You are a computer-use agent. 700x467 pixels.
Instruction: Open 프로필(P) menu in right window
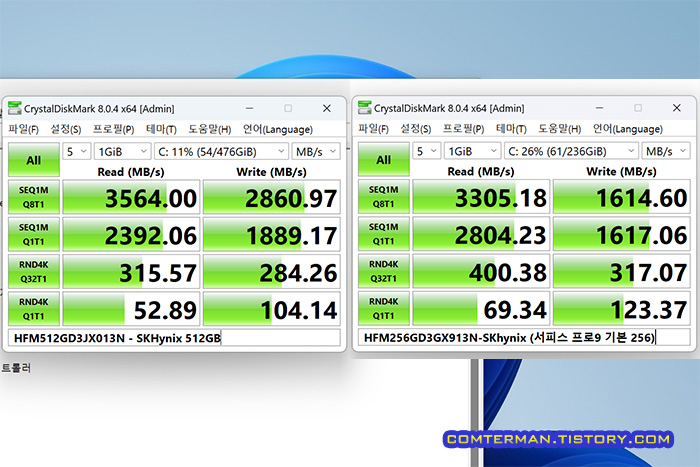pos(463,129)
